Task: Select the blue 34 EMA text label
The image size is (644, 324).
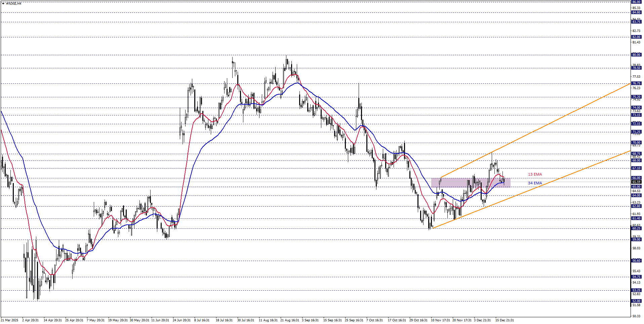Action: (535, 183)
